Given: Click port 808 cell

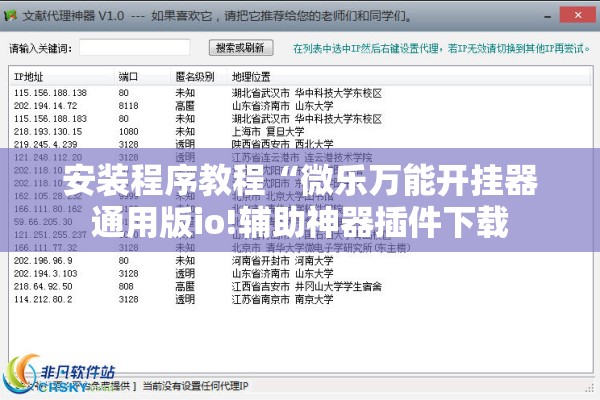Looking at the screenshot, I should click(126, 286).
